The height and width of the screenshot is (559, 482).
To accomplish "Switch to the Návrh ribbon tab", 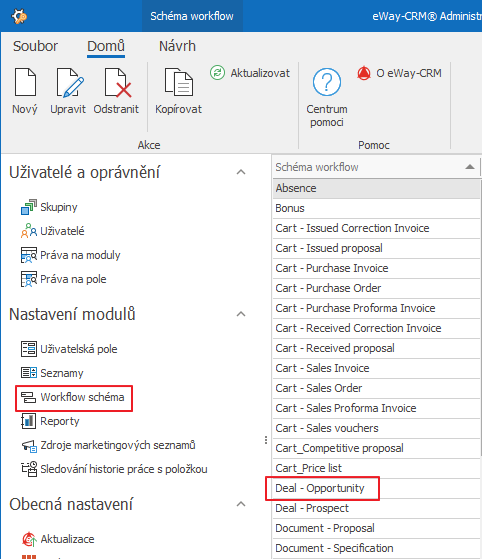I will [177, 46].
